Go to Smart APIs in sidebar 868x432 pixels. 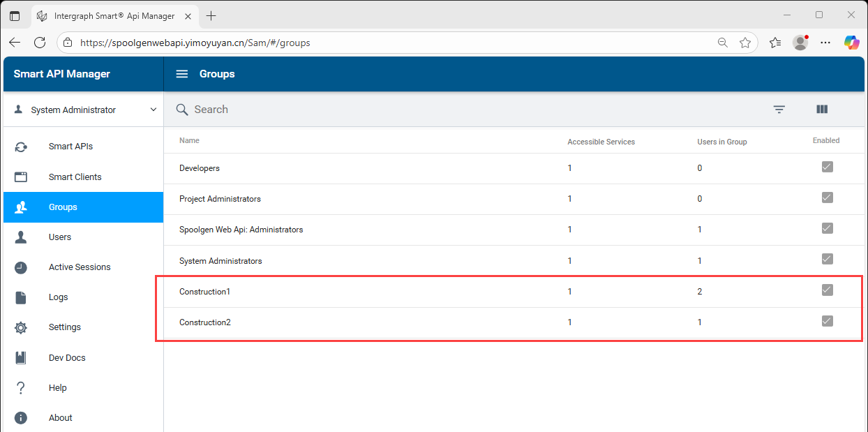click(x=70, y=147)
